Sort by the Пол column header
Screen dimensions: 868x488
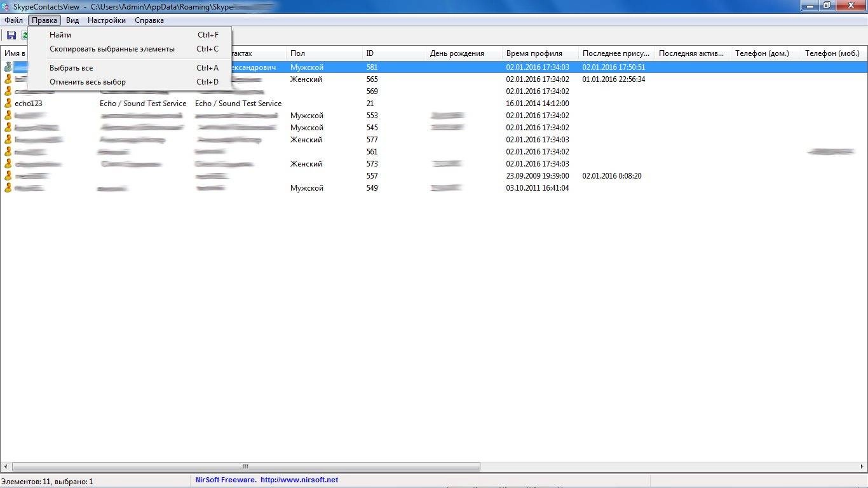324,53
